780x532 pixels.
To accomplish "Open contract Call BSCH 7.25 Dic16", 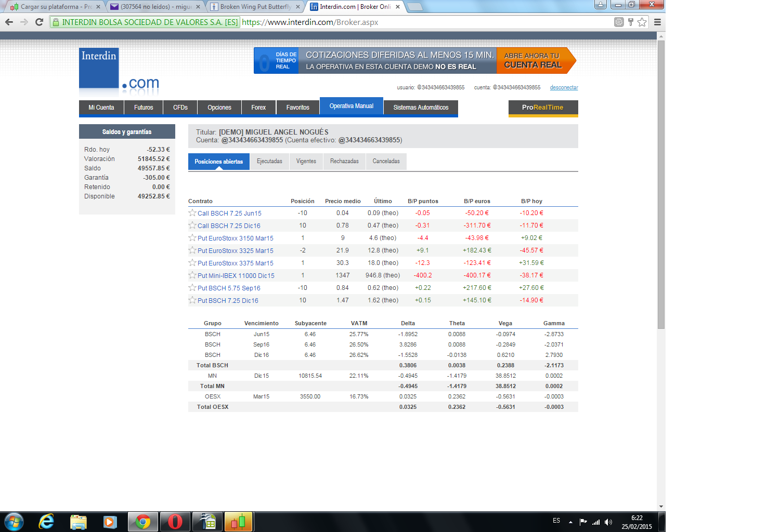I will (x=229, y=225).
